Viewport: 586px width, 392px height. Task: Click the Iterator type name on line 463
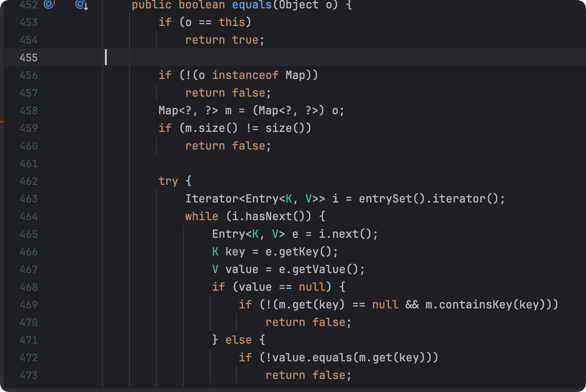211,199
